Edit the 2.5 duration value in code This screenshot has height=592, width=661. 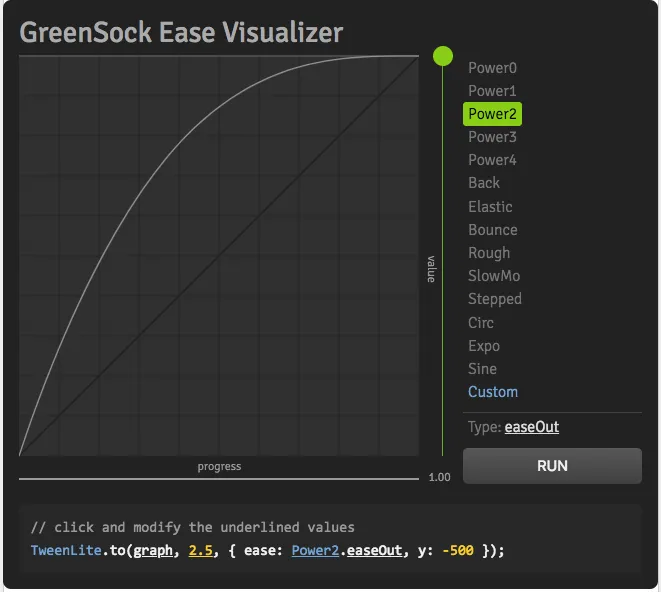[x=201, y=551]
